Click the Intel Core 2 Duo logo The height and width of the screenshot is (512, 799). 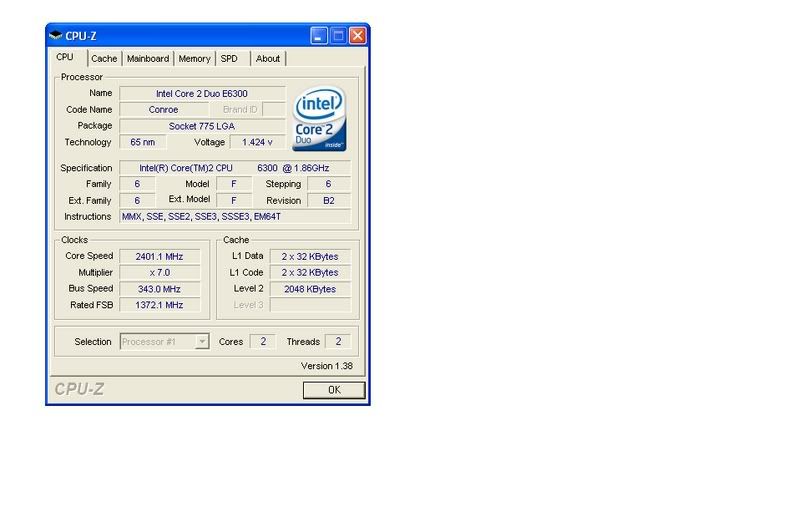point(319,118)
